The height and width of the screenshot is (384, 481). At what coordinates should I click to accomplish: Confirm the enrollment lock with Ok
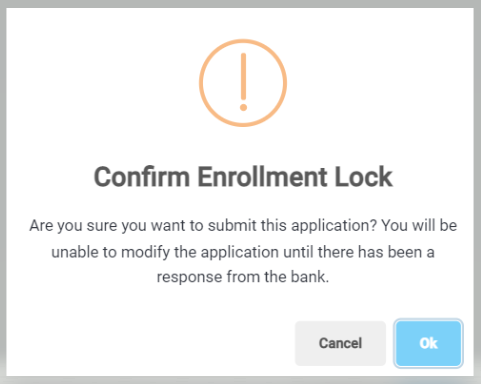[428, 343]
